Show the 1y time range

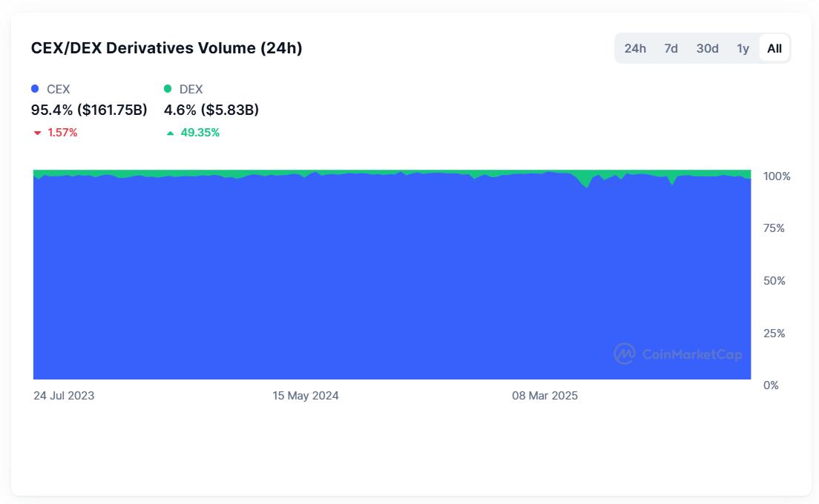[x=743, y=49]
